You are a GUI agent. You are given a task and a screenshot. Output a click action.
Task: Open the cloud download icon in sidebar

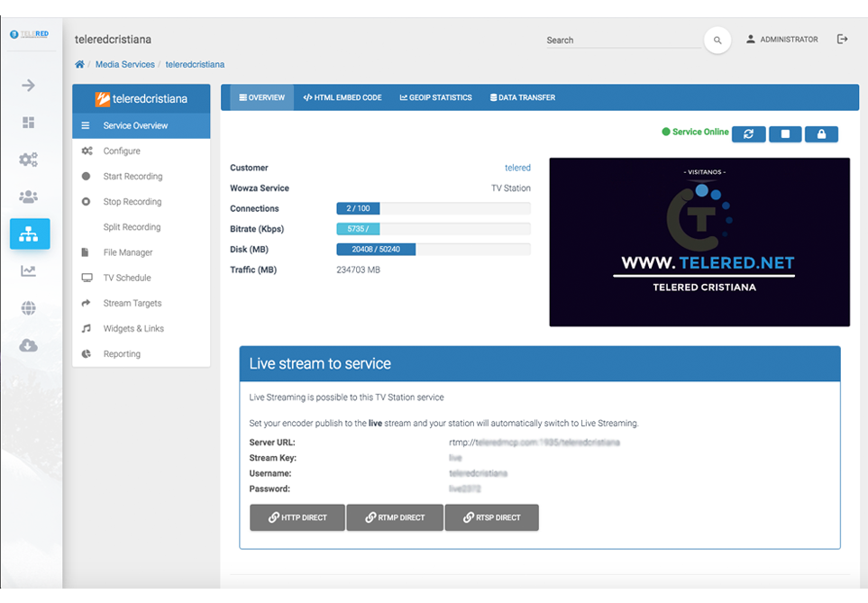[28, 345]
